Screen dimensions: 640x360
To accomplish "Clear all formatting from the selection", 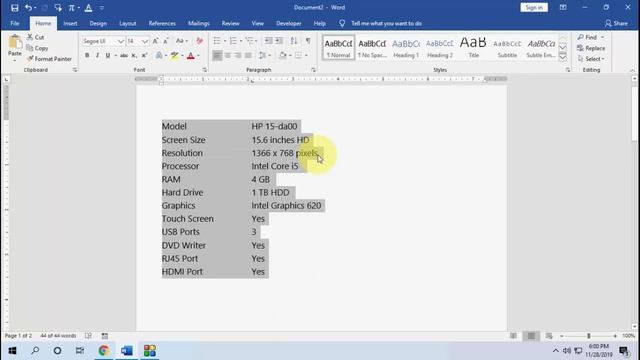I will [200, 41].
